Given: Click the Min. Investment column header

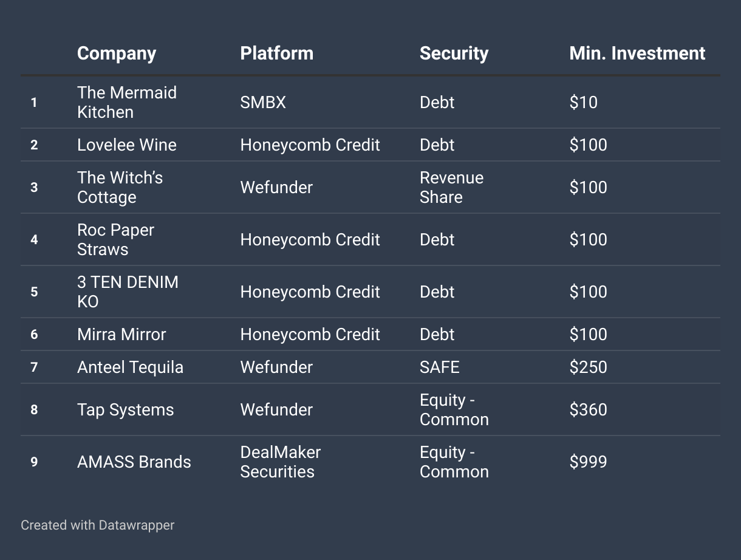Looking at the screenshot, I should tap(637, 53).
